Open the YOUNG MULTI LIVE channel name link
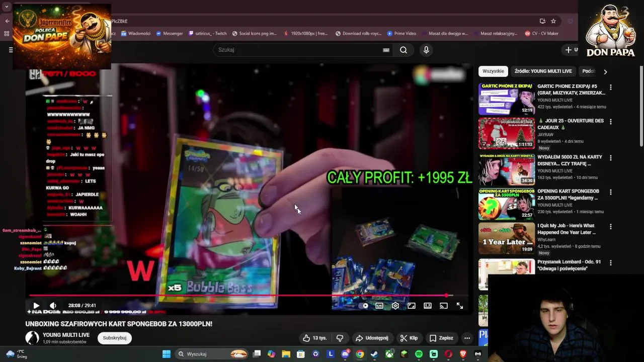 tap(66, 335)
